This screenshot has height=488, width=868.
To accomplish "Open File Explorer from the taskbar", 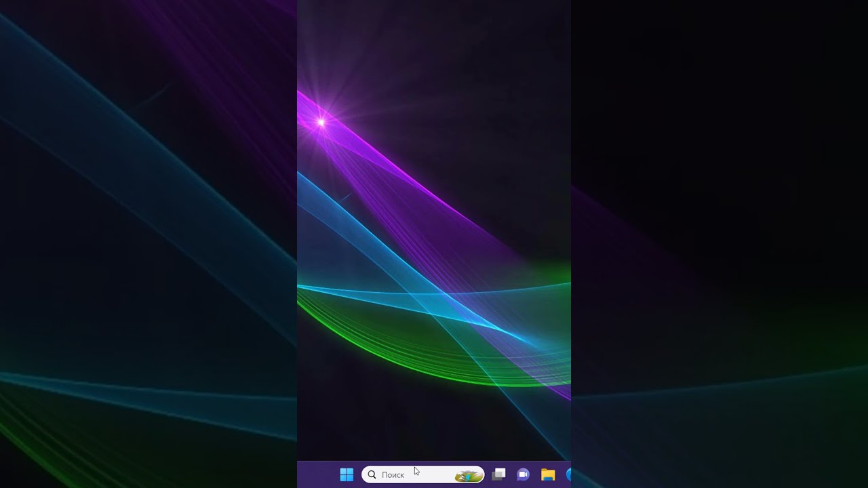I will [548, 474].
